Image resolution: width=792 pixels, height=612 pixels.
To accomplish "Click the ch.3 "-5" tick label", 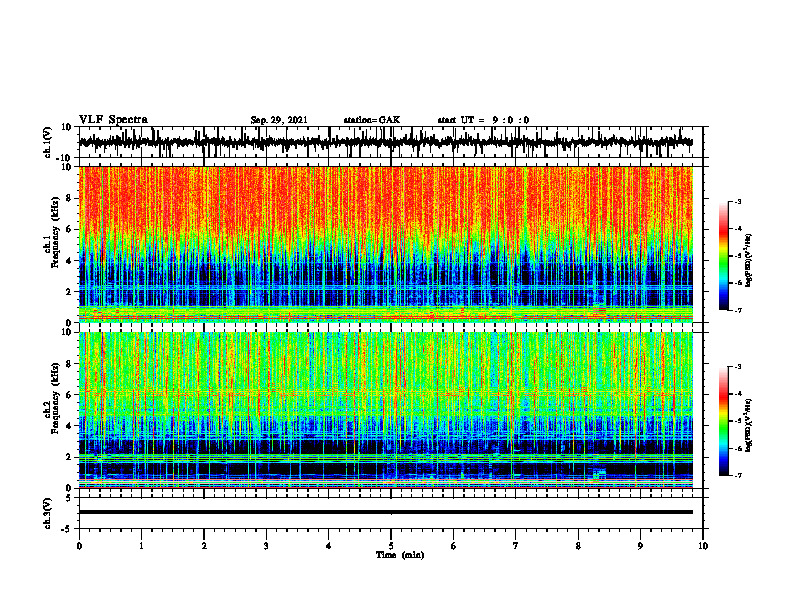I will tap(68, 529).
